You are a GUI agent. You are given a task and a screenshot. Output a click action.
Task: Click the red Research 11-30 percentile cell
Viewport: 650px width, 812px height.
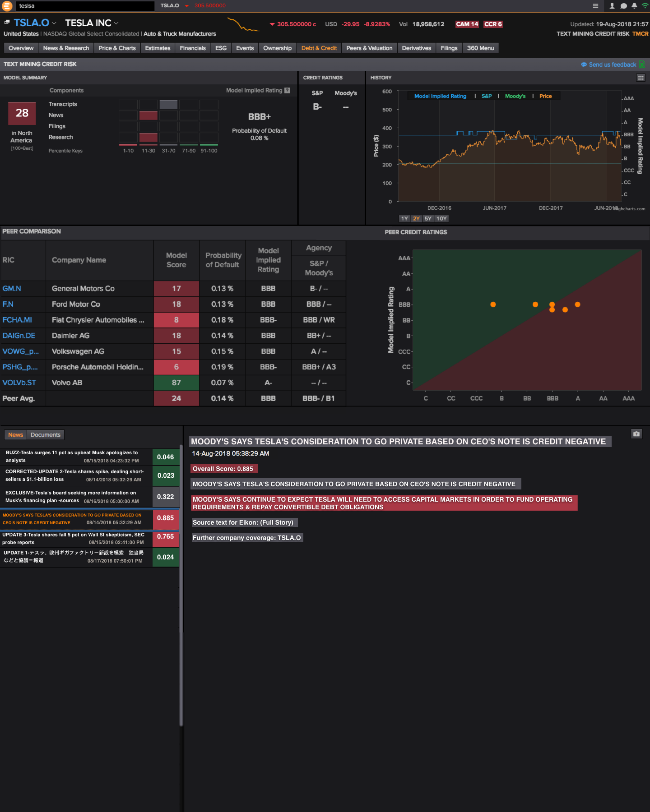coord(148,138)
